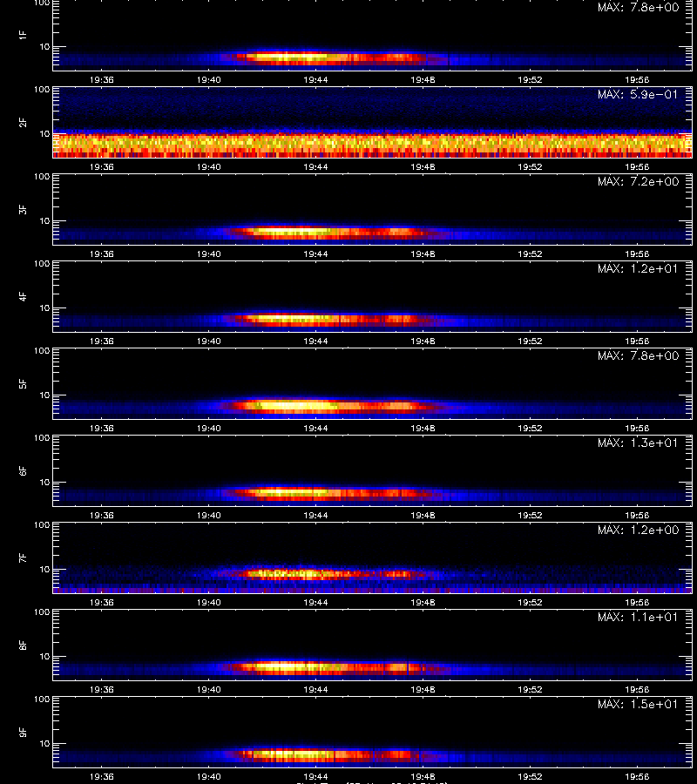This screenshot has height=784, width=697.
Task: Click the 19:52 tick label under 7F panel
Action: [530, 603]
